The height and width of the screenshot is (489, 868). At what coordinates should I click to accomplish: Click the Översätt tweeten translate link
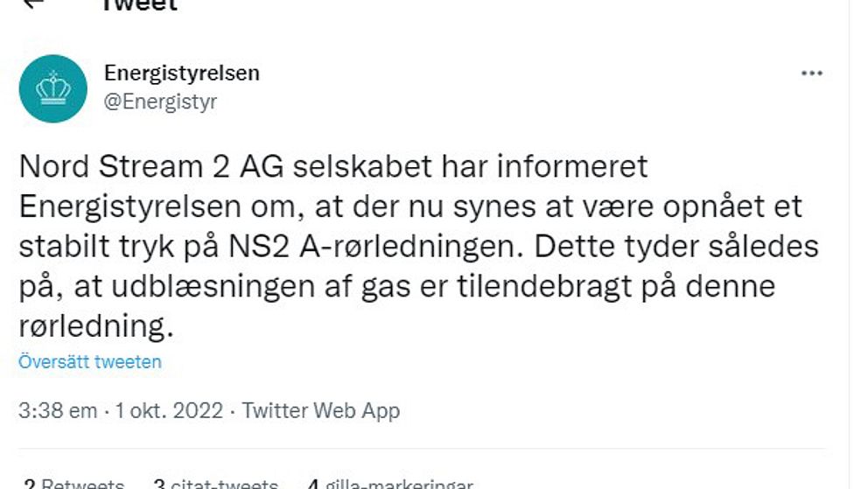(x=90, y=361)
